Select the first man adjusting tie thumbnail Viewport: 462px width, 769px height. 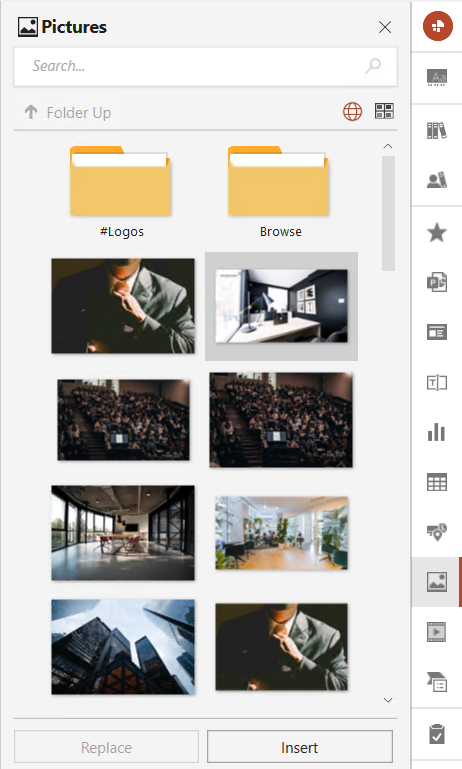click(x=123, y=306)
